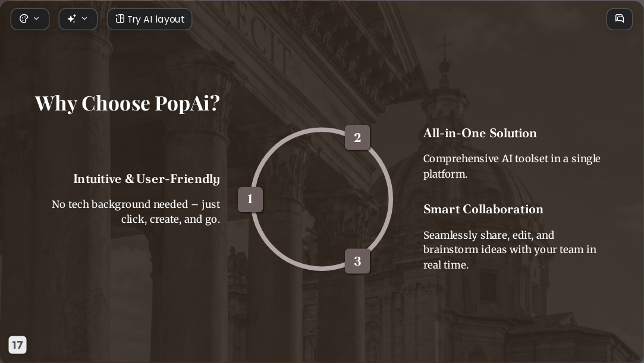Open the comments panel icon
Image resolution: width=644 pixels, height=363 pixels.
click(620, 19)
